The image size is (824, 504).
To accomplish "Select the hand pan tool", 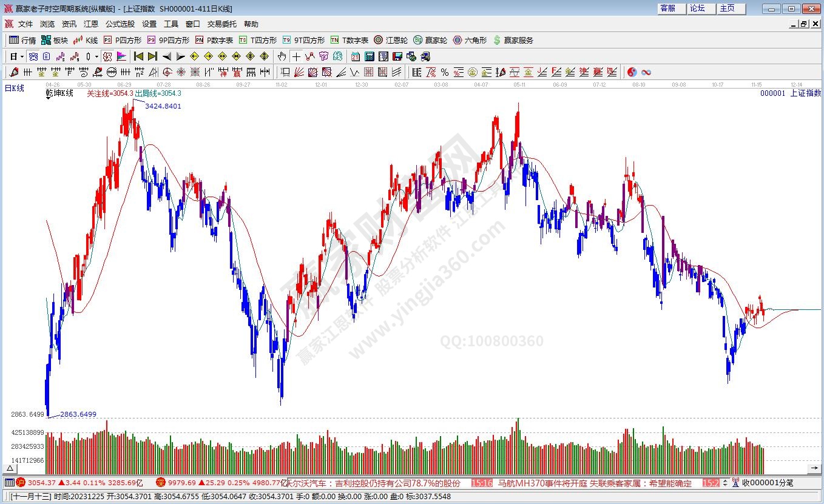I will (282, 56).
